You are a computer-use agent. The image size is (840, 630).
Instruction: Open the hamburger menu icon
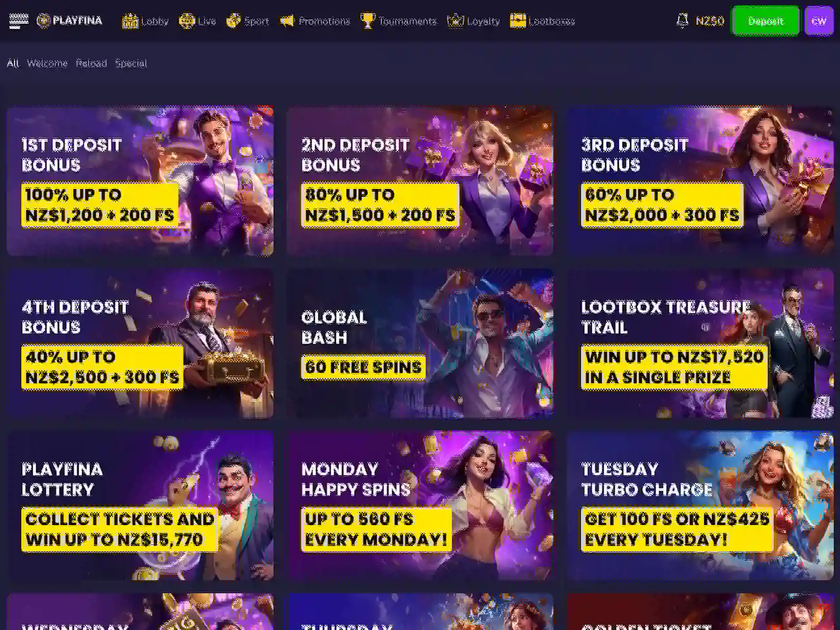pos(18,21)
